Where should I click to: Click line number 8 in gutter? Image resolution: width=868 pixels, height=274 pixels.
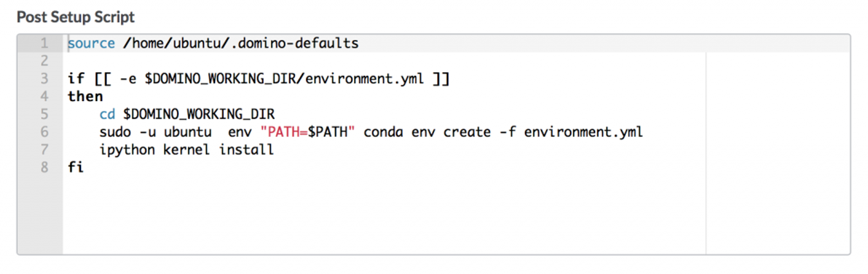[x=44, y=167]
